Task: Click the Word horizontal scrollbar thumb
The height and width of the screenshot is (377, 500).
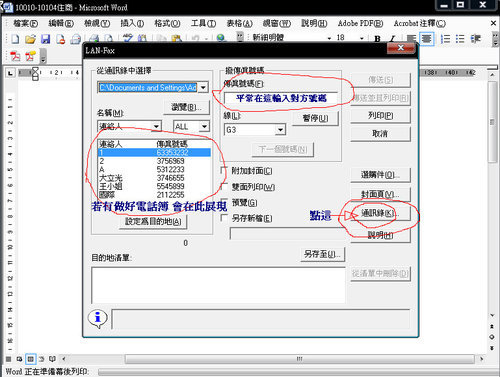Action: coord(299,359)
